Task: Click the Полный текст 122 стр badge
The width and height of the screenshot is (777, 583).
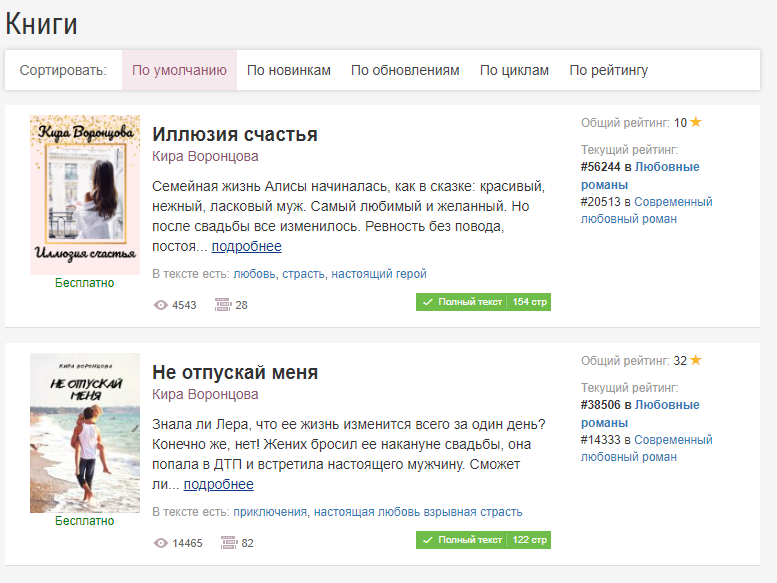Action: (x=483, y=540)
